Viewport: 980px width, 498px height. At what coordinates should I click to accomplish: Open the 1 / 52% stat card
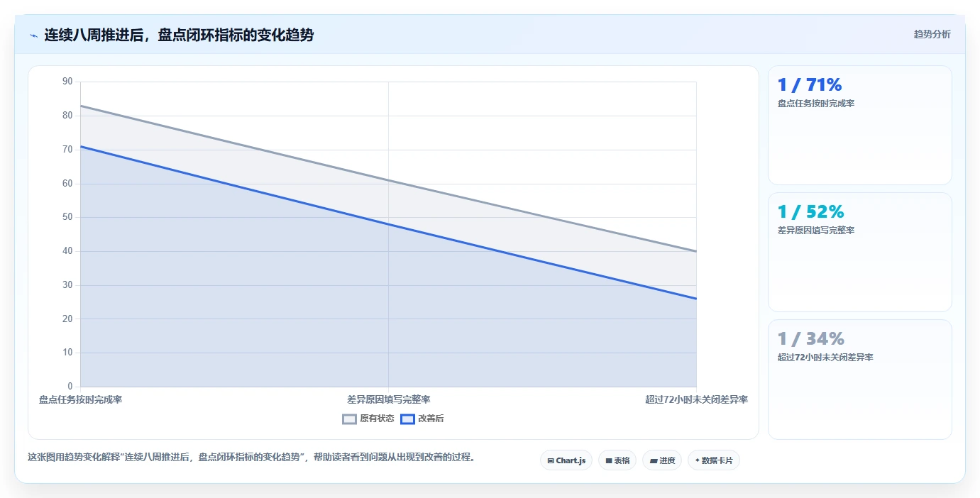tap(859, 252)
